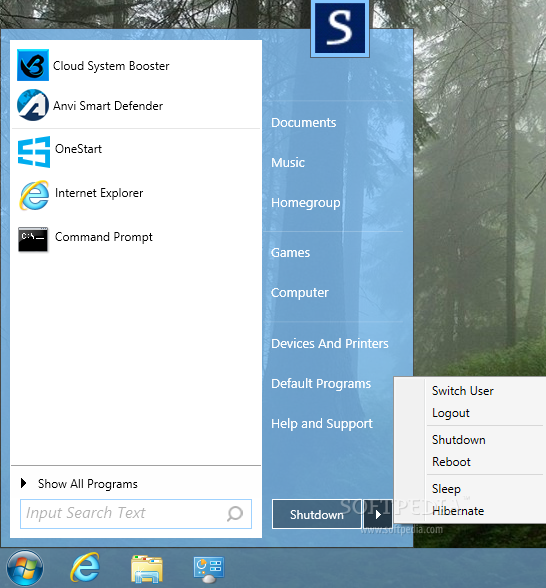
Task: Click inside the Input Search Text field
Action: [136, 514]
